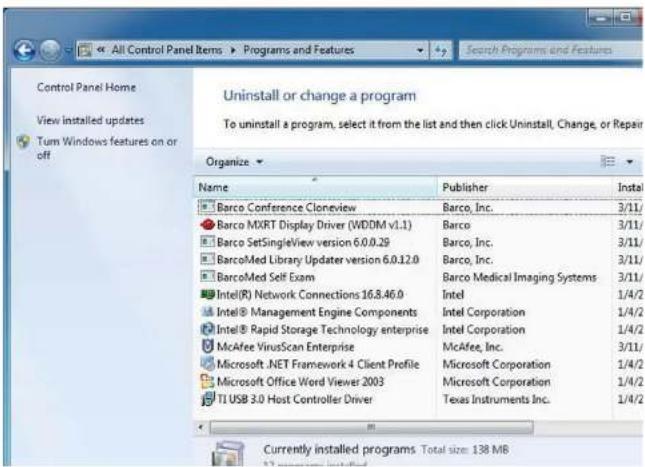Open view options dropdown arrow

point(629,162)
